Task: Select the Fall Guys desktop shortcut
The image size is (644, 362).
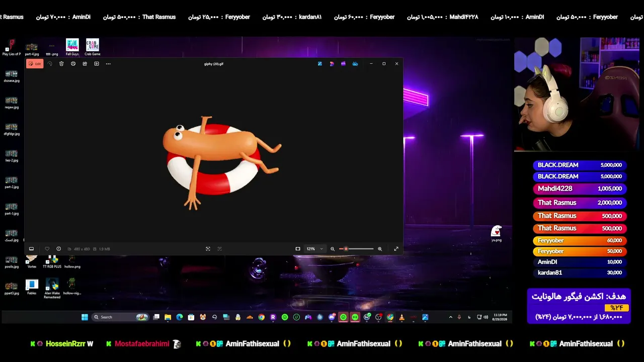Action: click(72, 47)
